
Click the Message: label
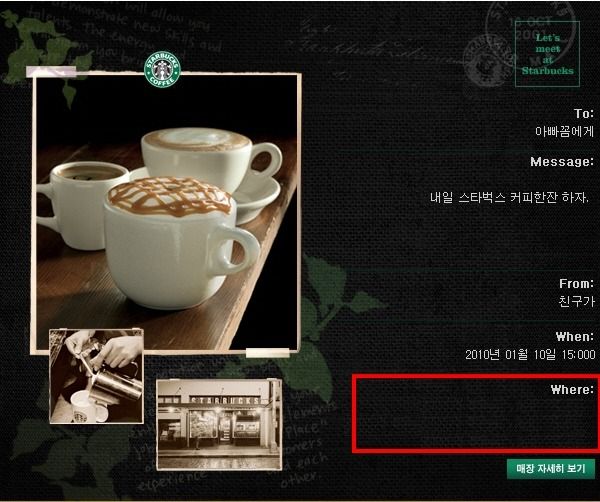click(562, 162)
